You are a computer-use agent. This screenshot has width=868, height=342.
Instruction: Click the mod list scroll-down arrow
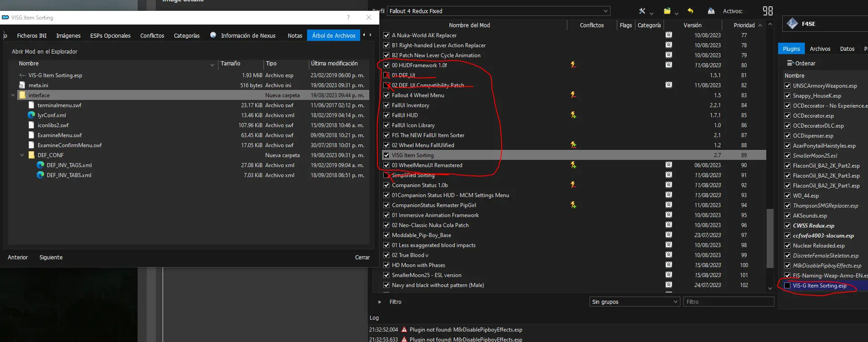click(x=770, y=288)
